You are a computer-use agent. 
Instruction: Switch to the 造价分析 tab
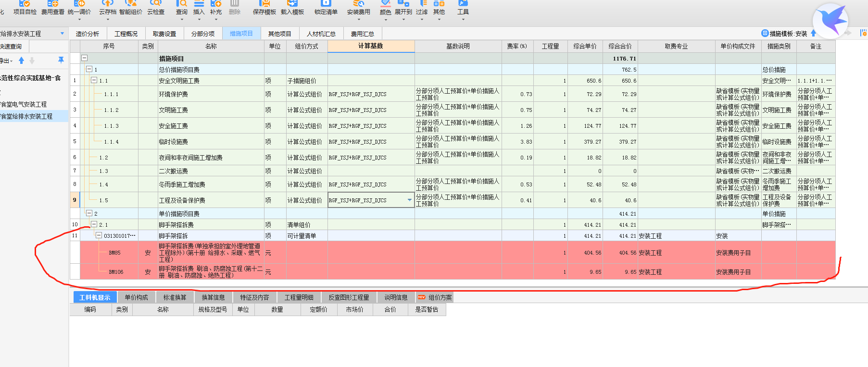point(88,34)
